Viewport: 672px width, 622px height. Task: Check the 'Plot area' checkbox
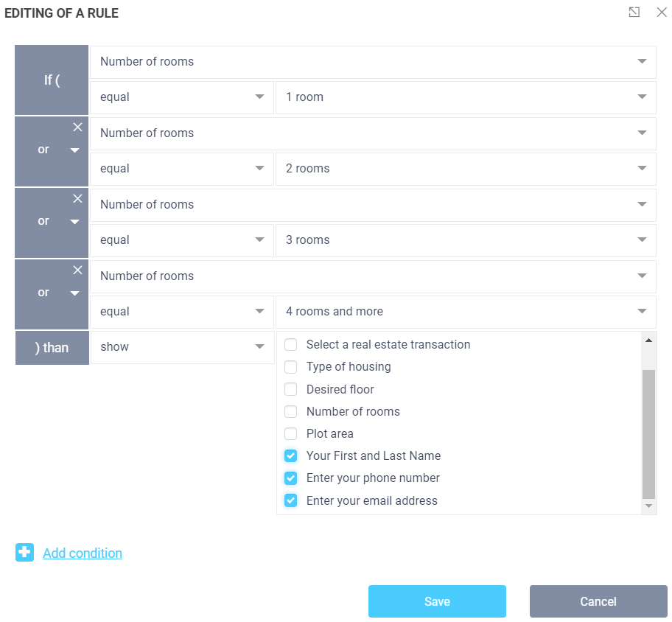pyautogui.click(x=291, y=434)
